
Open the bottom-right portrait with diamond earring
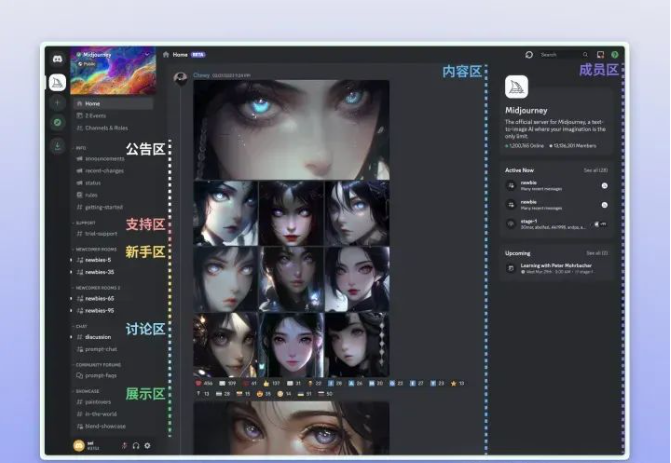pyautogui.click(x=357, y=345)
